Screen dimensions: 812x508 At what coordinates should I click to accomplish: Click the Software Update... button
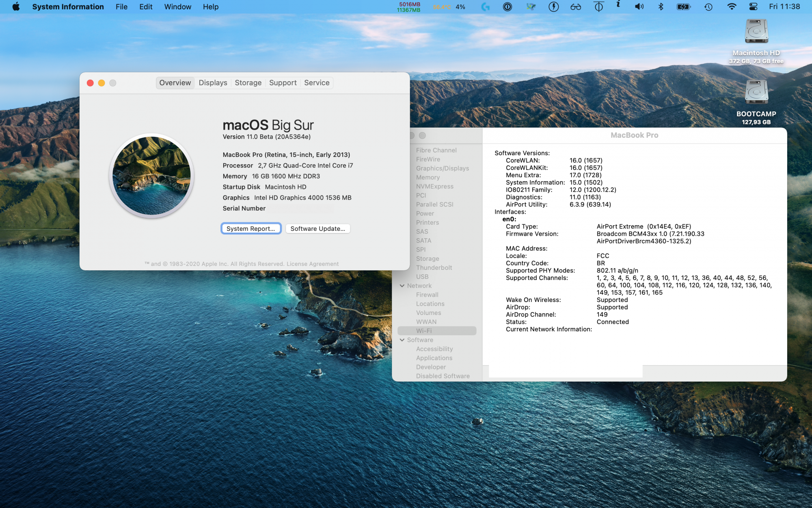318,228
